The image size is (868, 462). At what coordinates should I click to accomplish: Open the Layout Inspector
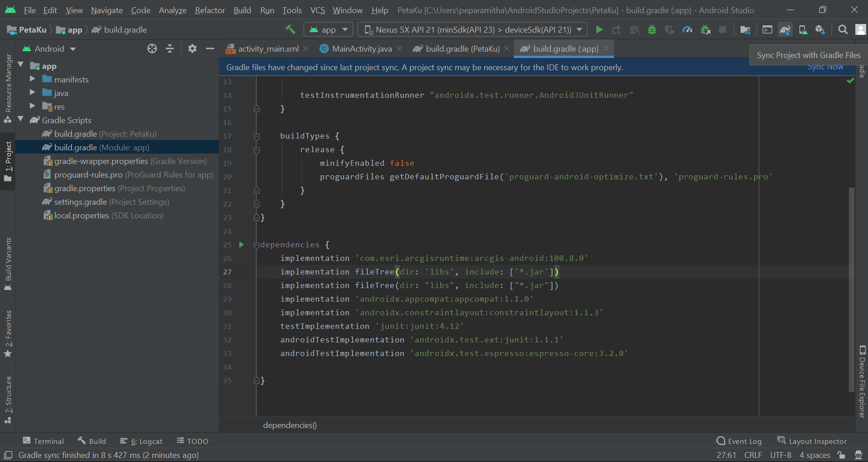point(812,441)
